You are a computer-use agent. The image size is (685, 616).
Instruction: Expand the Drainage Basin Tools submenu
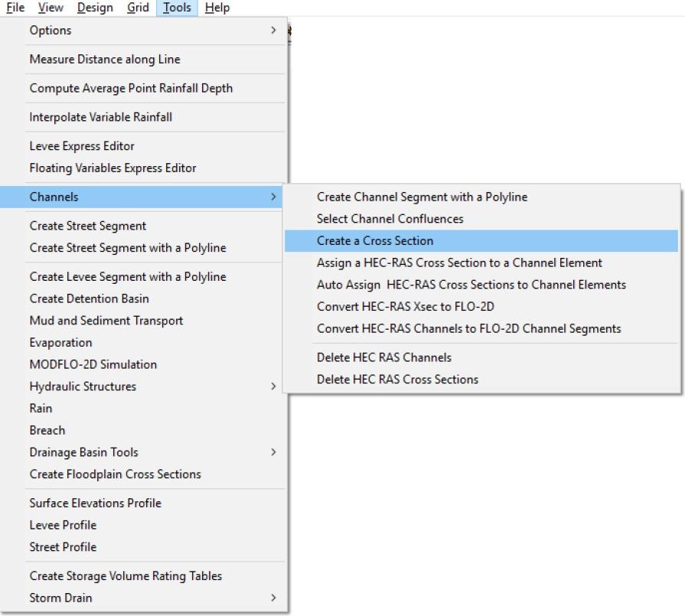point(273,452)
